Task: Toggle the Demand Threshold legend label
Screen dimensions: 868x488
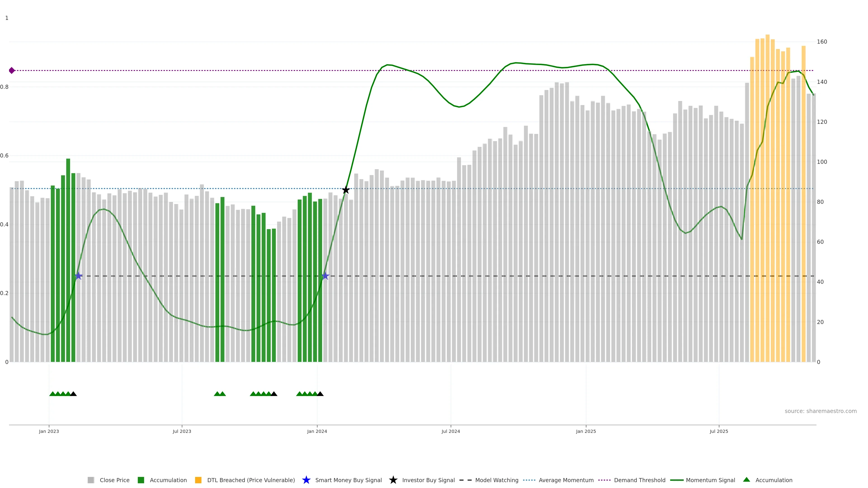Action: [639, 480]
